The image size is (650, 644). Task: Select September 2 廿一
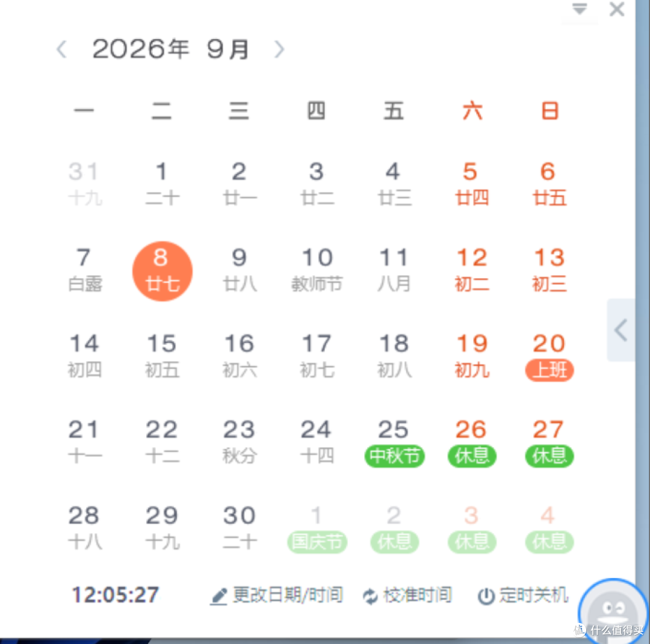click(240, 184)
